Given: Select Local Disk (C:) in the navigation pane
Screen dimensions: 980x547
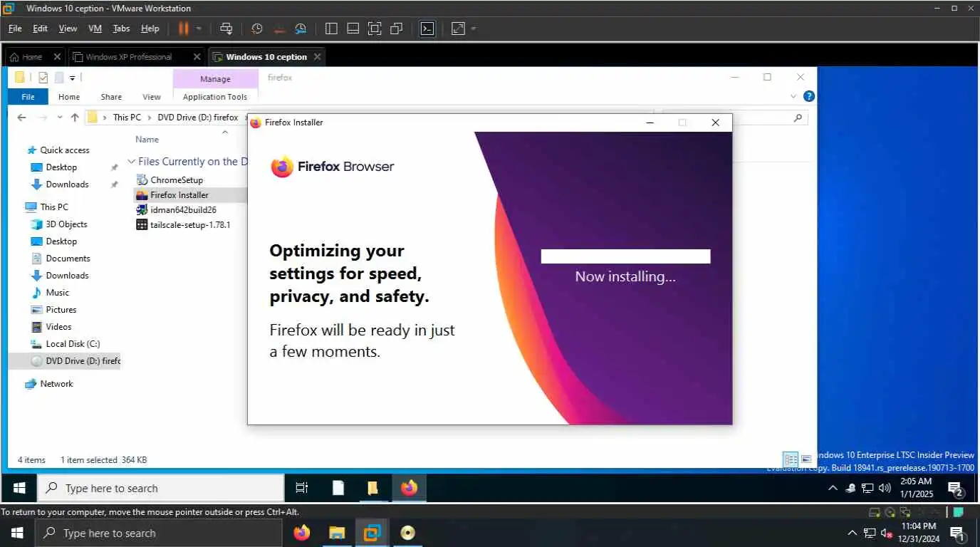Looking at the screenshot, I should tap(73, 344).
